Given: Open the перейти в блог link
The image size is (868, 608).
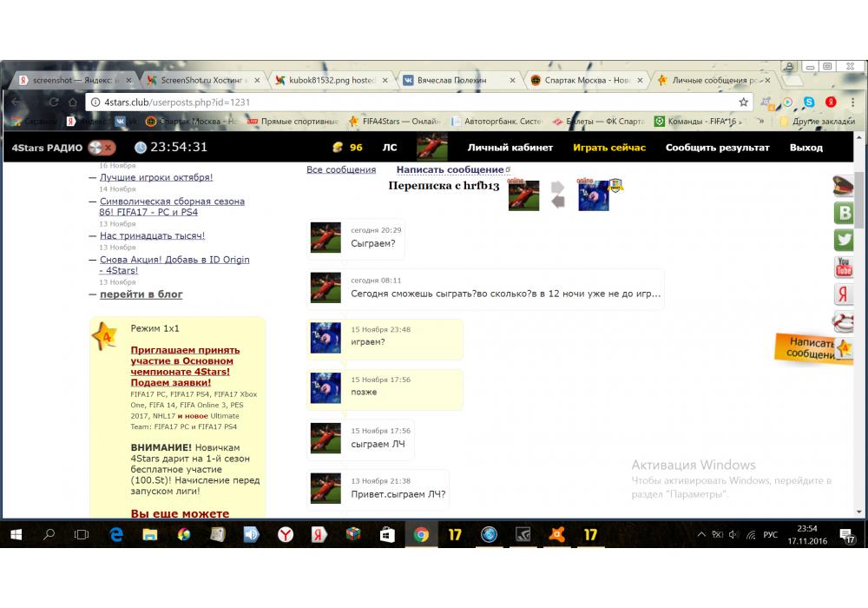Looking at the screenshot, I should 141,294.
